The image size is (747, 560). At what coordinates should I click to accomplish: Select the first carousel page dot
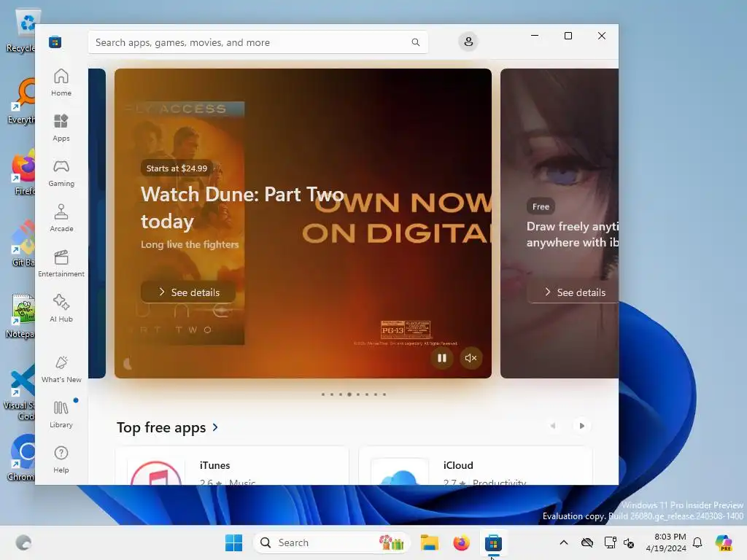coord(323,394)
